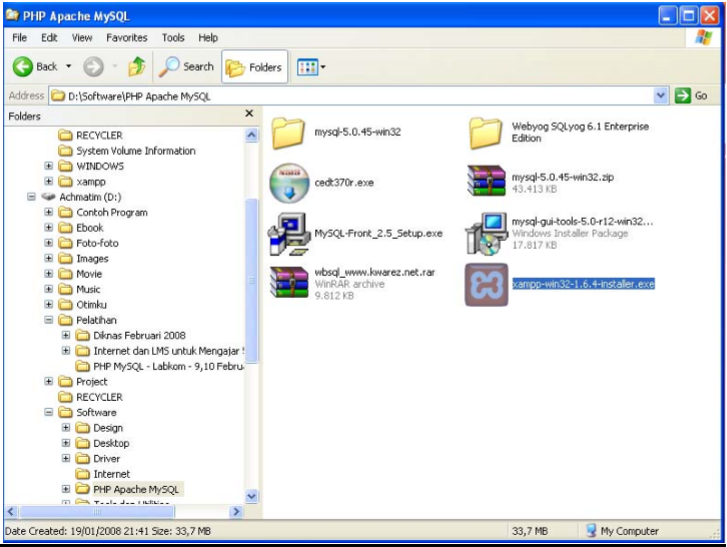The image size is (727, 547).
Task: Click the horizontal scroll-right arrow in Folders pane
Action: click(x=236, y=511)
